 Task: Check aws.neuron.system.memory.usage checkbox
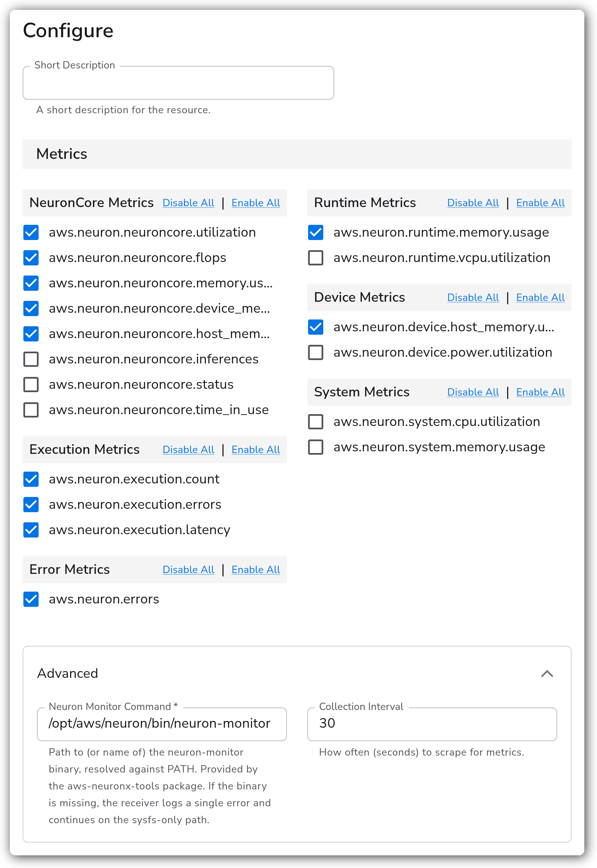[316, 447]
